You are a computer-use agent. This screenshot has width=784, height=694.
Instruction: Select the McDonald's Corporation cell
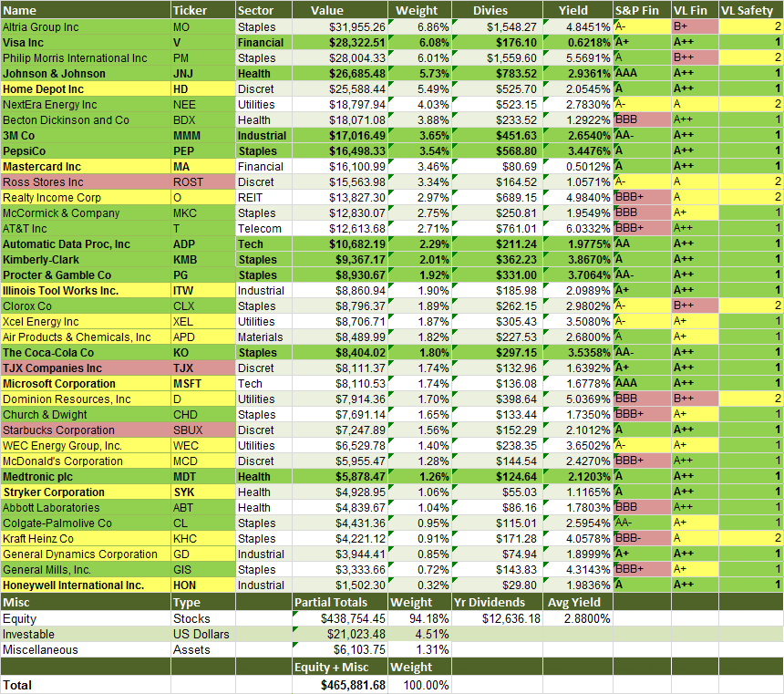coord(86,461)
